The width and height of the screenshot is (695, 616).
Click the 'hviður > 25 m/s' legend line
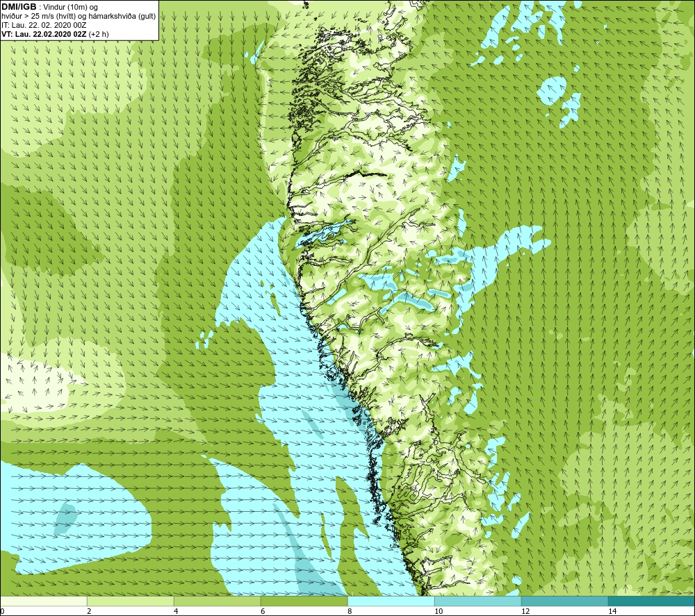(x=79, y=17)
